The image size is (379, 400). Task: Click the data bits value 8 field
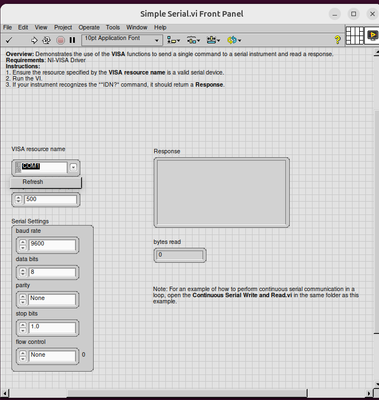(52, 273)
